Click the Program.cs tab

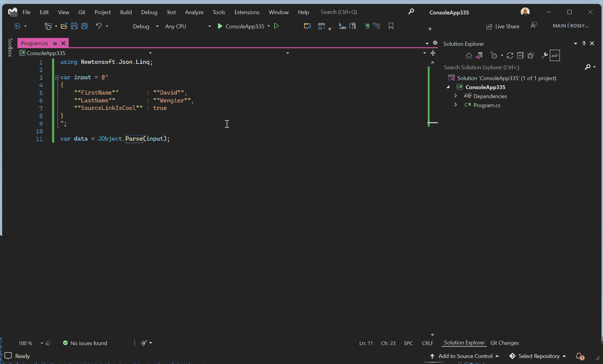click(34, 43)
